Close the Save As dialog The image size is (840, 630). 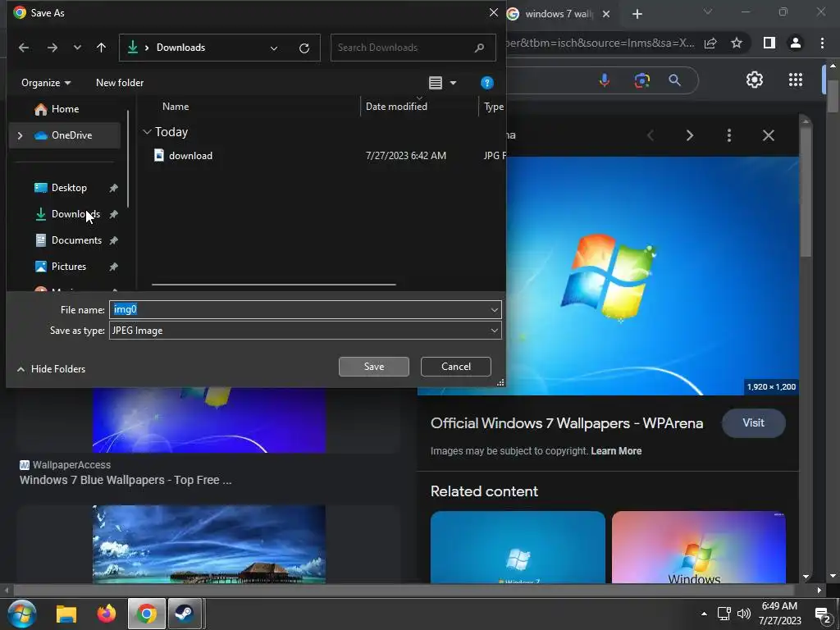click(x=493, y=12)
